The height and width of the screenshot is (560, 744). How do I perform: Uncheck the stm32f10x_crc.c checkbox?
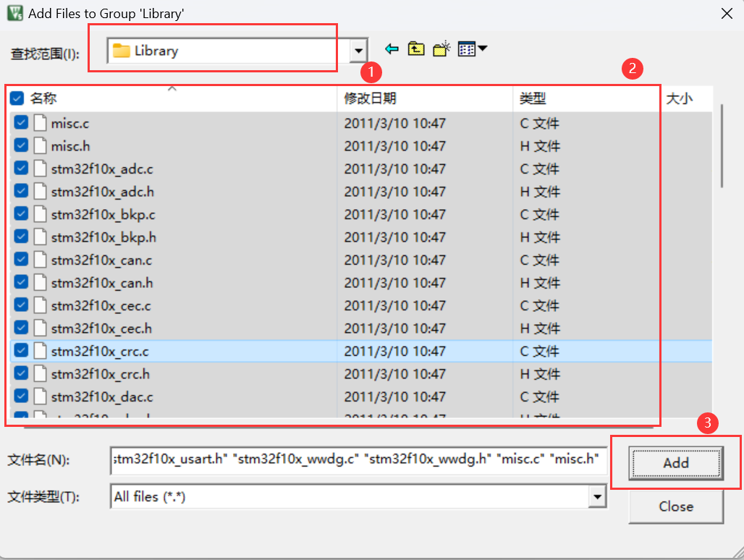(21, 350)
